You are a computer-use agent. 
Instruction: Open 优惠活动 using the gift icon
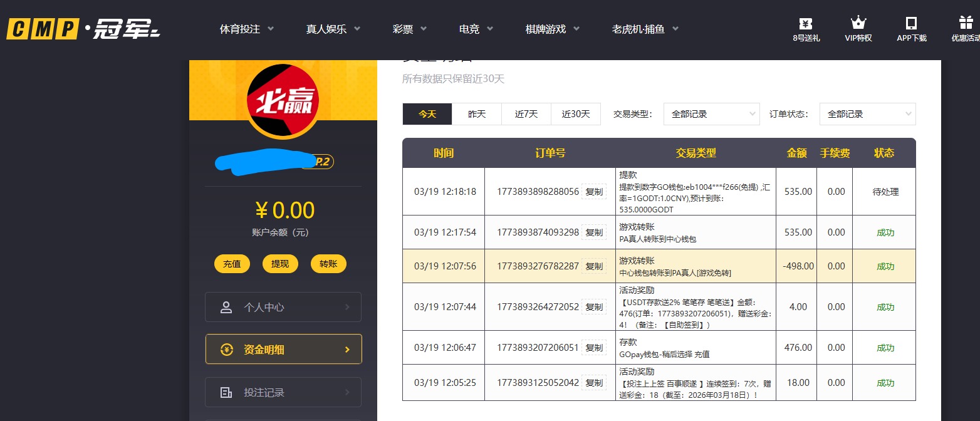(966, 21)
